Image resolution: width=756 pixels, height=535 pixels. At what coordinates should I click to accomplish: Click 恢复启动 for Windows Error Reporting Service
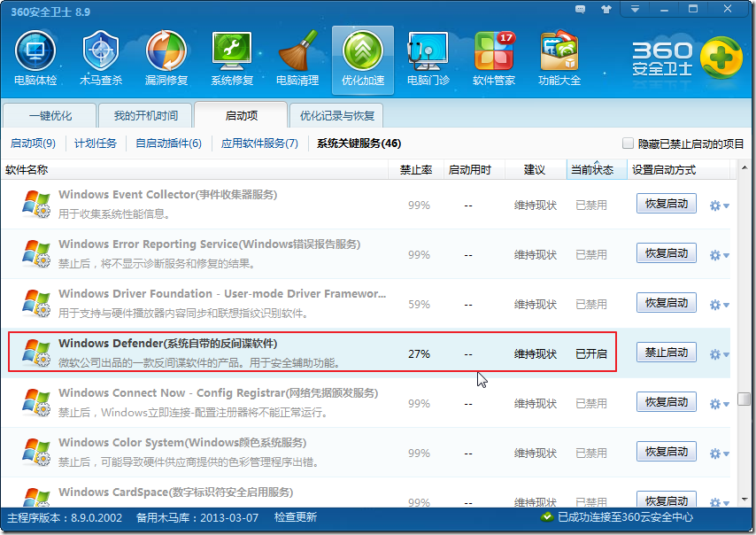[667, 253]
